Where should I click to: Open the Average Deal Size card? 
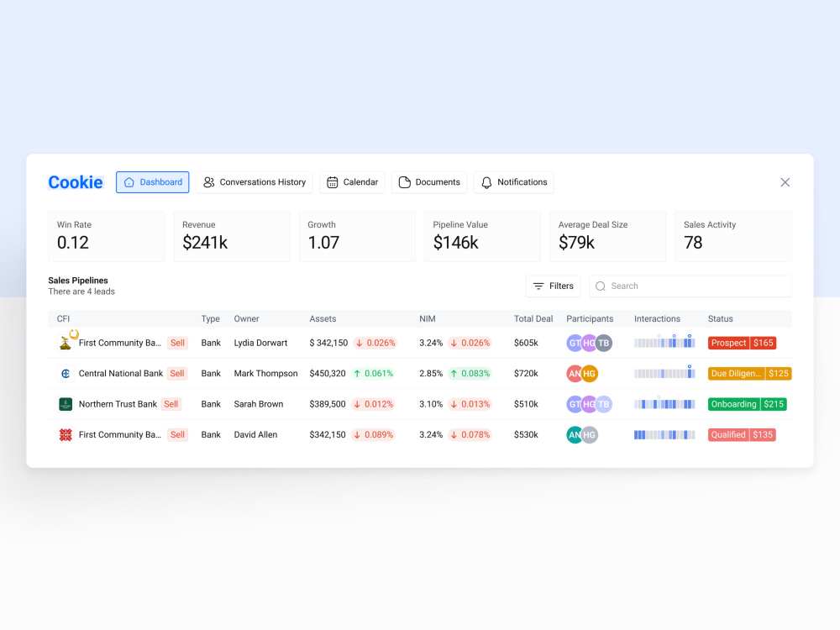pyautogui.click(x=608, y=236)
